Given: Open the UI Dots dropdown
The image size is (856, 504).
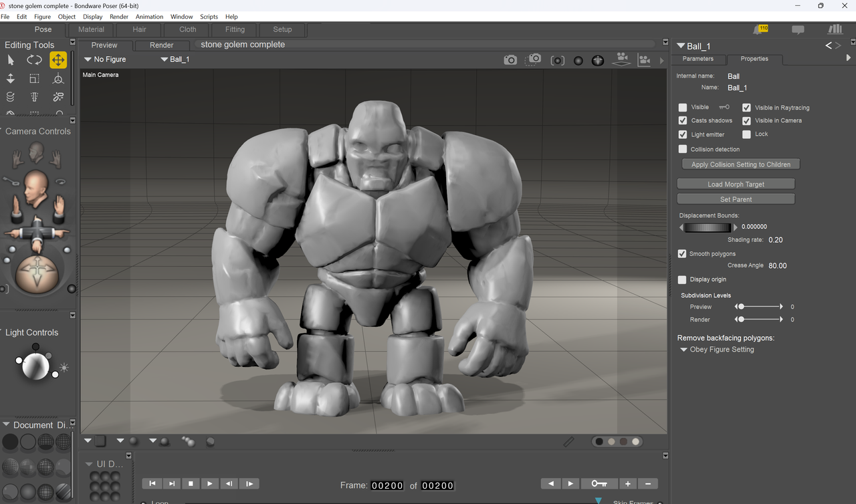Looking at the screenshot, I should [90, 463].
